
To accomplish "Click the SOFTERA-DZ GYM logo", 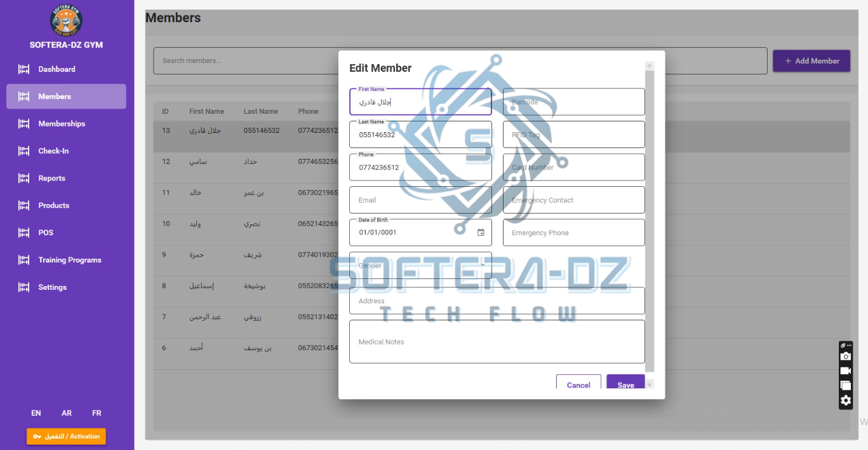I will click(66, 20).
